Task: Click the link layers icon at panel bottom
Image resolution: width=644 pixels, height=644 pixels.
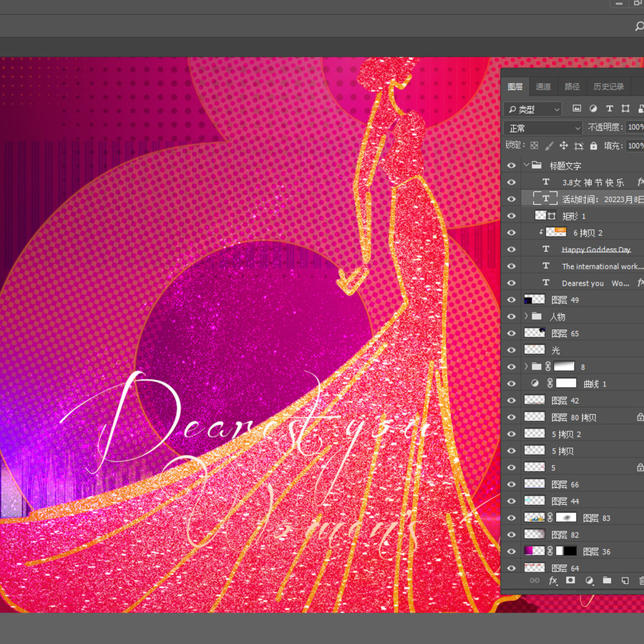Action: (x=535, y=580)
